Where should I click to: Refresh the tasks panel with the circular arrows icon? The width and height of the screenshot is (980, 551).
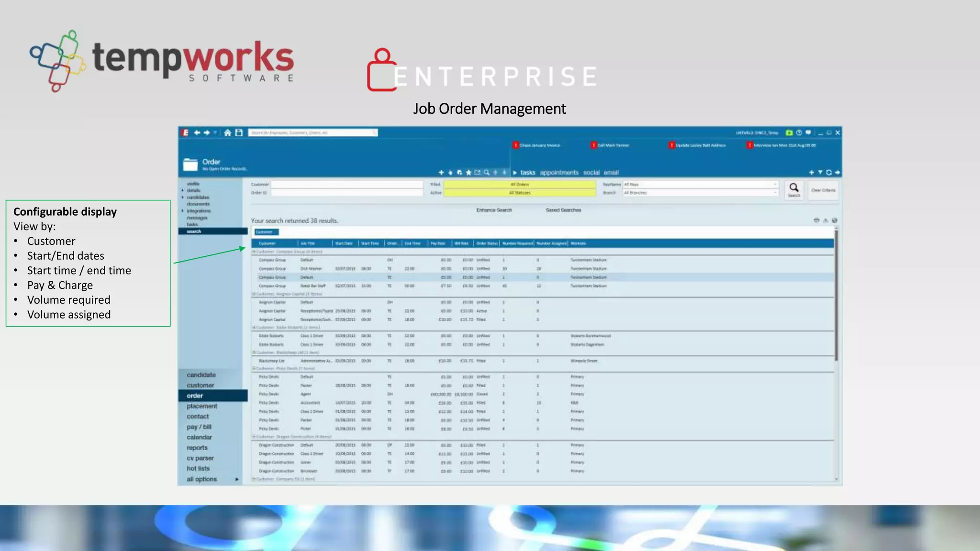(x=829, y=172)
